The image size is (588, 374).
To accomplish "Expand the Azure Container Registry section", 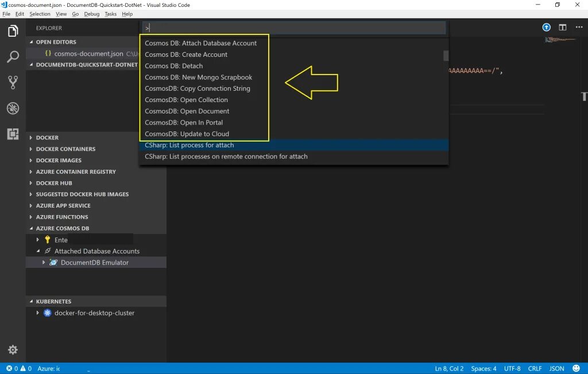I will click(31, 172).
